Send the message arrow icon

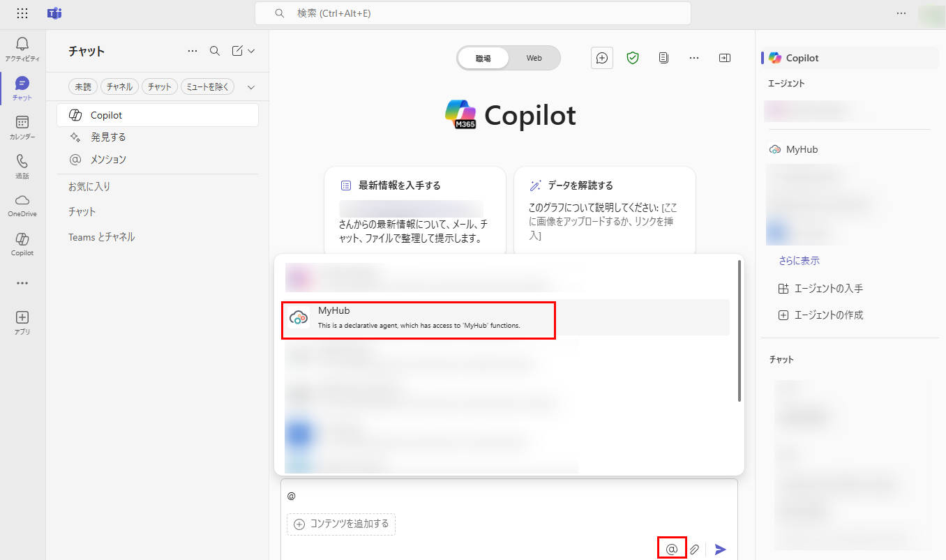tap(721, 550)
